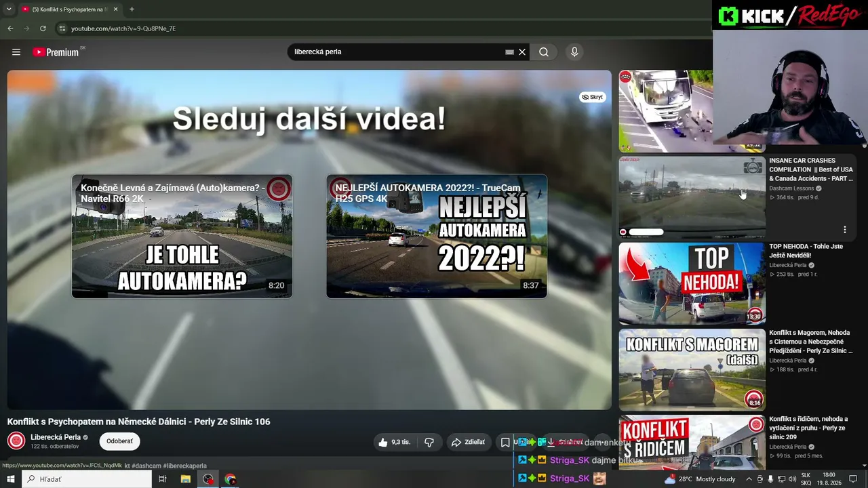Open the browser tab search dropdown

9,9
